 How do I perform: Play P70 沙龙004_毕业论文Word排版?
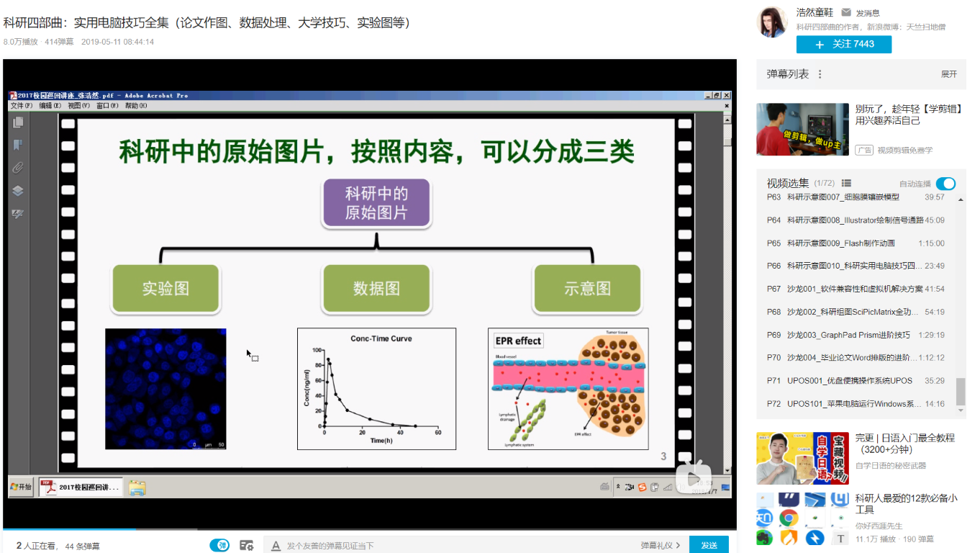pyautogui.click(x=856, y=358)
